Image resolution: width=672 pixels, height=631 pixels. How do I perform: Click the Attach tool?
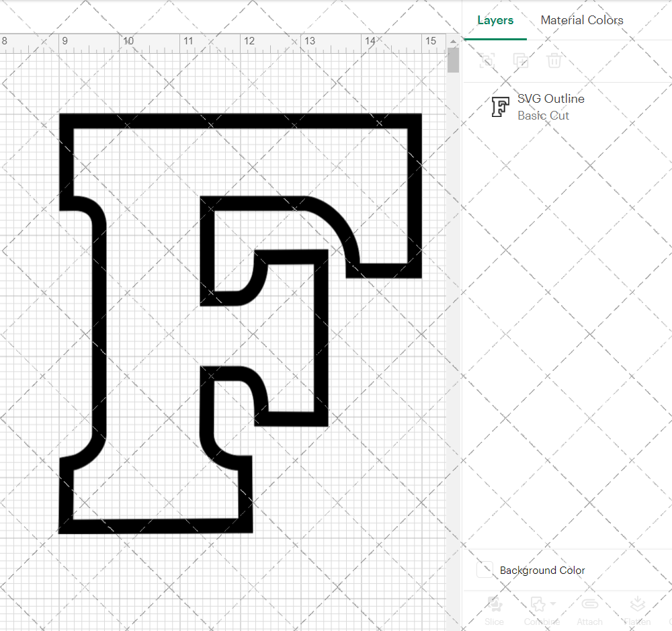589,610
